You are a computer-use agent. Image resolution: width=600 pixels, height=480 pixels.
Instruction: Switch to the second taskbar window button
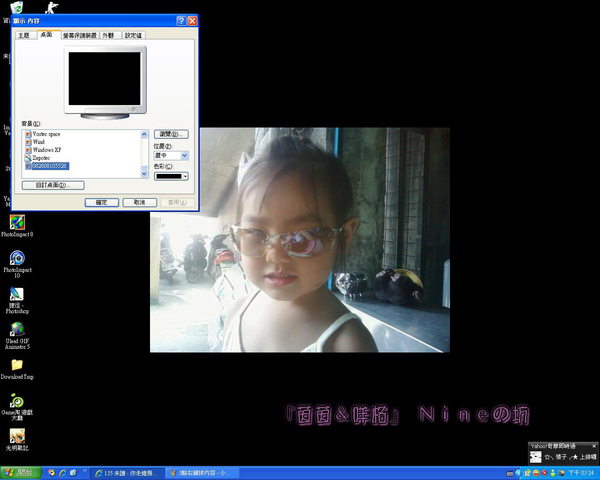click(203, 473)
